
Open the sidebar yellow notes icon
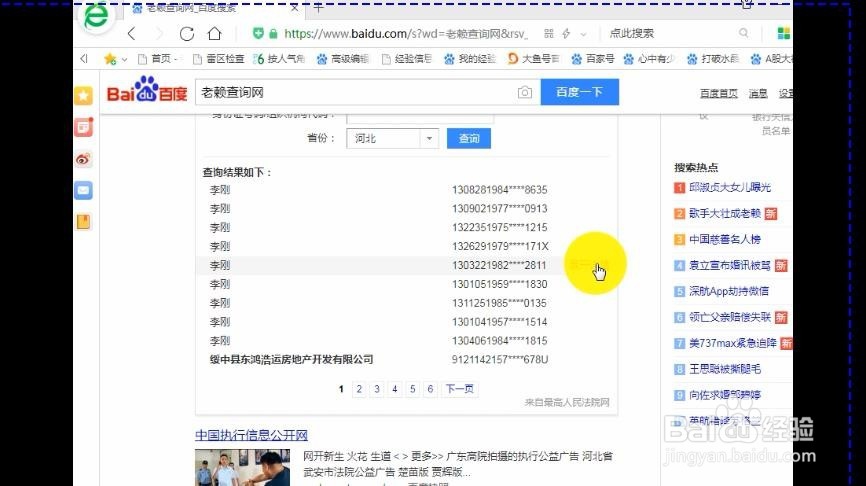83,222
